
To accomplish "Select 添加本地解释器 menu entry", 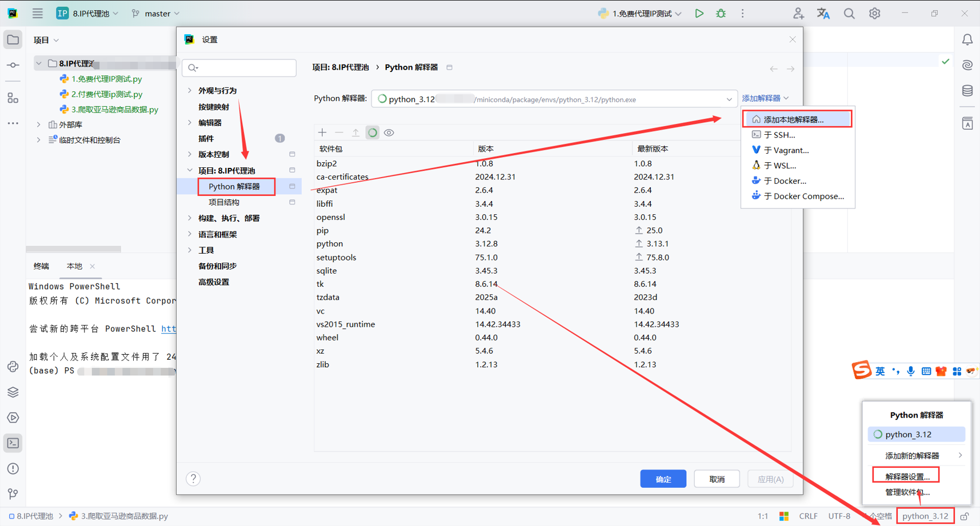I will pos(797,119).
